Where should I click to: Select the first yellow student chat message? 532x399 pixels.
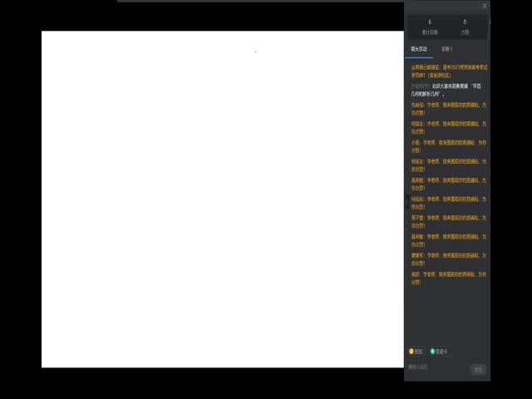[x=447, y=109]
